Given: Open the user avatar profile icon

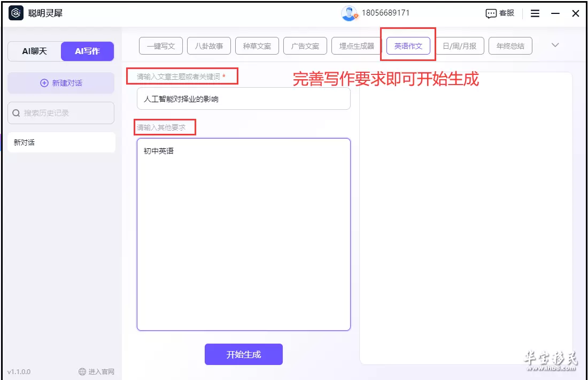Looking at the screenshot, I should pos(349,13).
